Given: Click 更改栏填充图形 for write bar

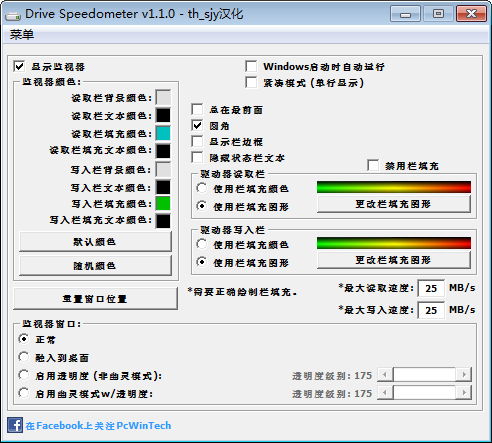Looking at the screenshot, I should tap(394, 260).
